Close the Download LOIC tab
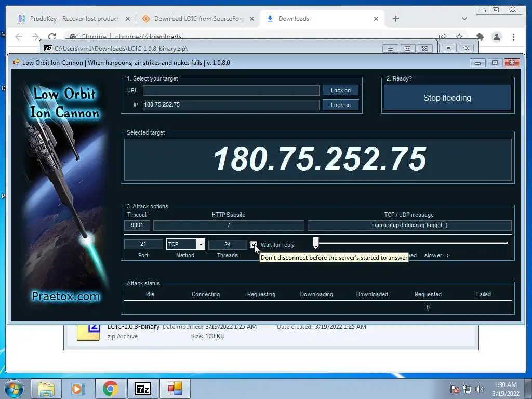 coord(252,19)
